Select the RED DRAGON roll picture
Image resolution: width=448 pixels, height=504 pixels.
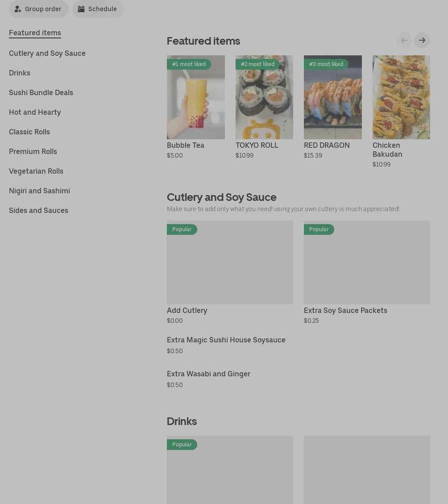[x=332, y=97]
